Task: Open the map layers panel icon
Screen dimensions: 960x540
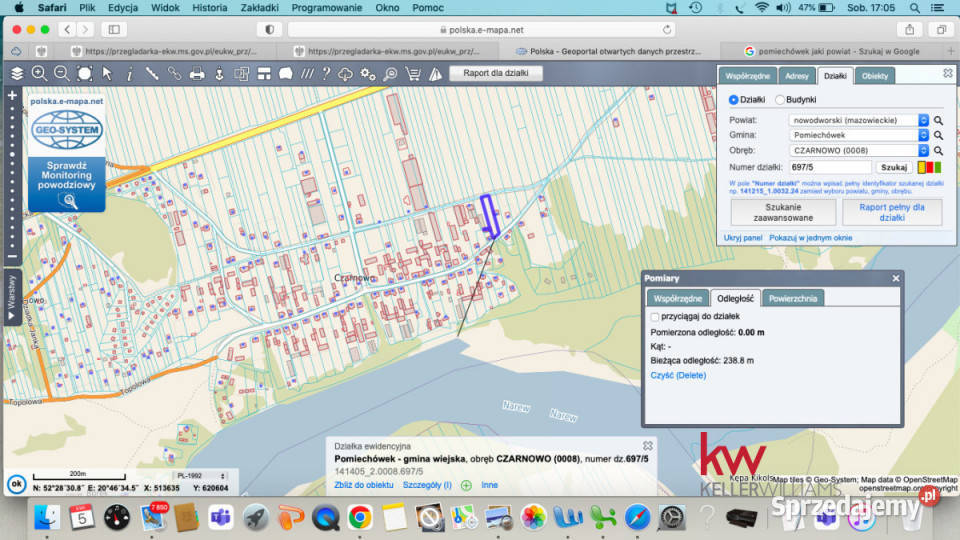Action: (17, 73)
